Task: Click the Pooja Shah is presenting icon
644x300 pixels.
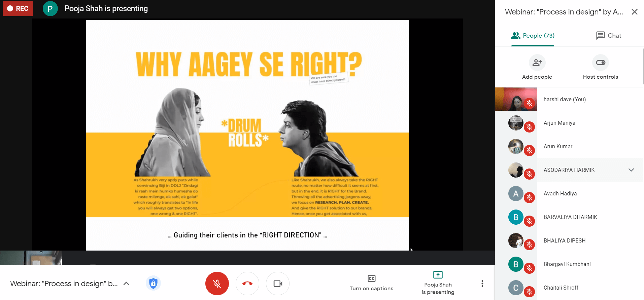Action: (438, 275)
